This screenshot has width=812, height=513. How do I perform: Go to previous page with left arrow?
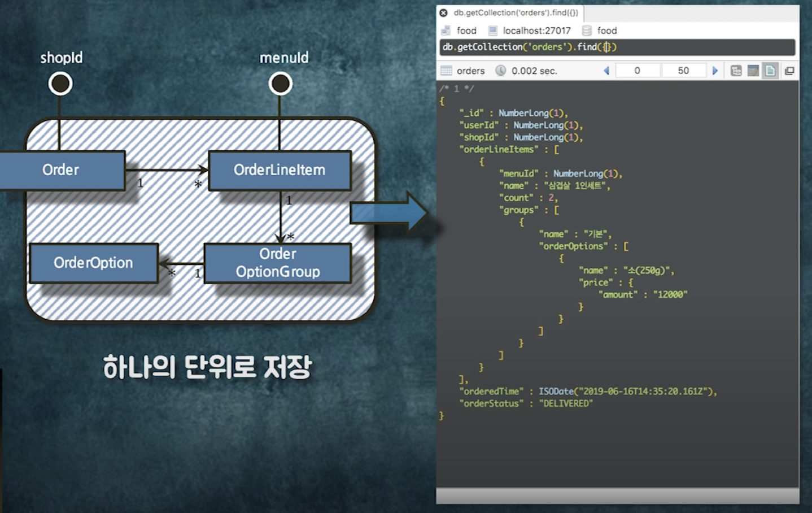pos(606,71)
